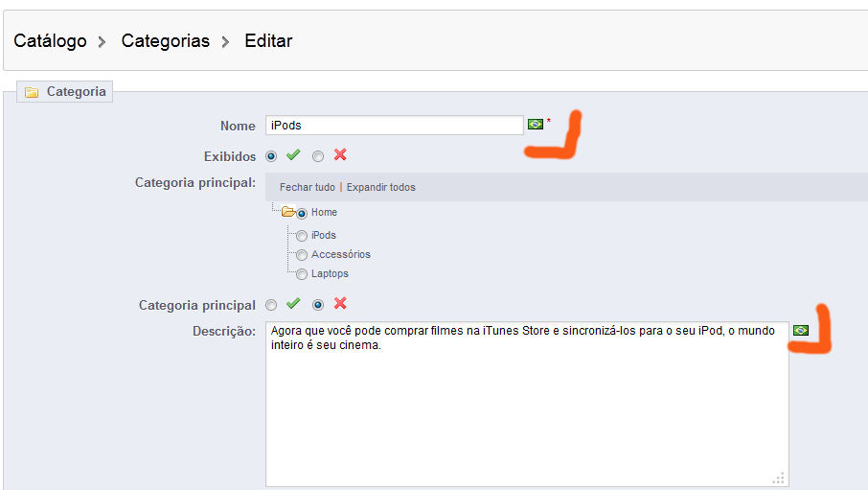Select yes radio for lower Categoria principal
This screenshot has width=868, height=490.
[271, 305]
